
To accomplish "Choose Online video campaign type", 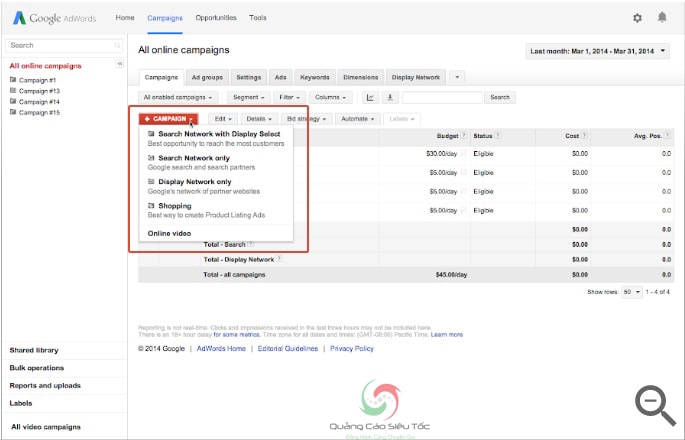I will coord(170,233).
